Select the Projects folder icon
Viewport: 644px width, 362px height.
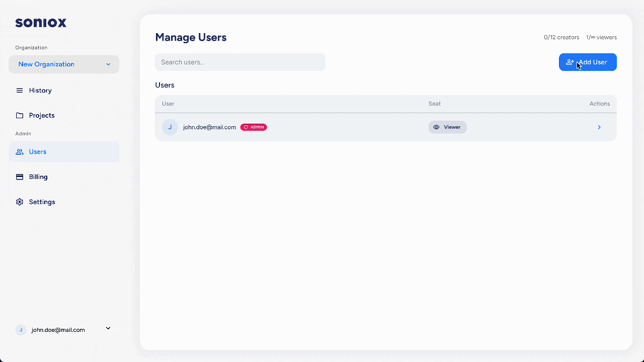tap(19, 115)
